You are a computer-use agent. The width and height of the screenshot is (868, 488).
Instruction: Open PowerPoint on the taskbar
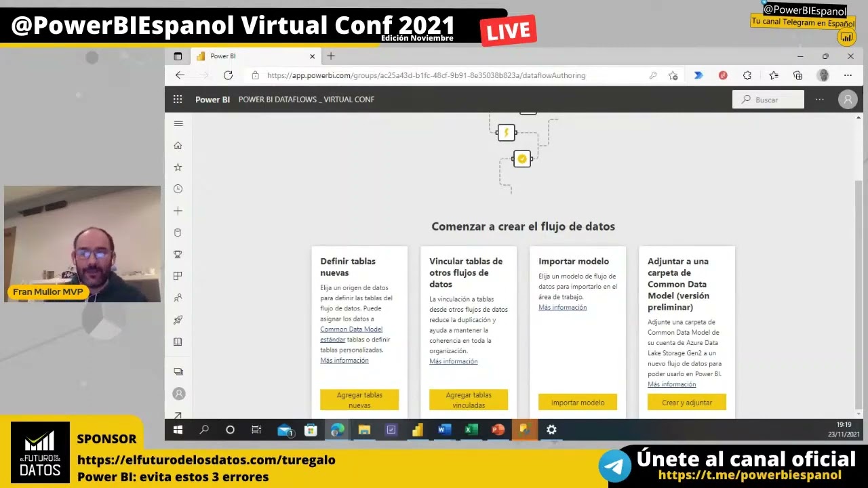pos(498,430)
